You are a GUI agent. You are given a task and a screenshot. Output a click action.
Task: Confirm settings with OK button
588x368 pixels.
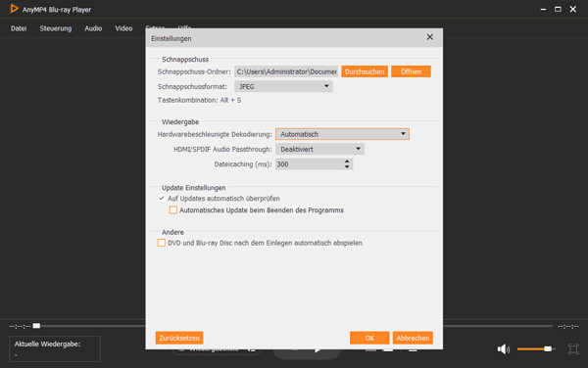click(369, 338)
